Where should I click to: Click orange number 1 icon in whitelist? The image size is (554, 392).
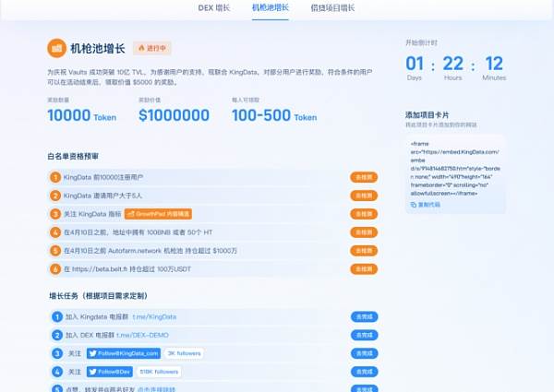pyautogui.click(x=55, y=177)
